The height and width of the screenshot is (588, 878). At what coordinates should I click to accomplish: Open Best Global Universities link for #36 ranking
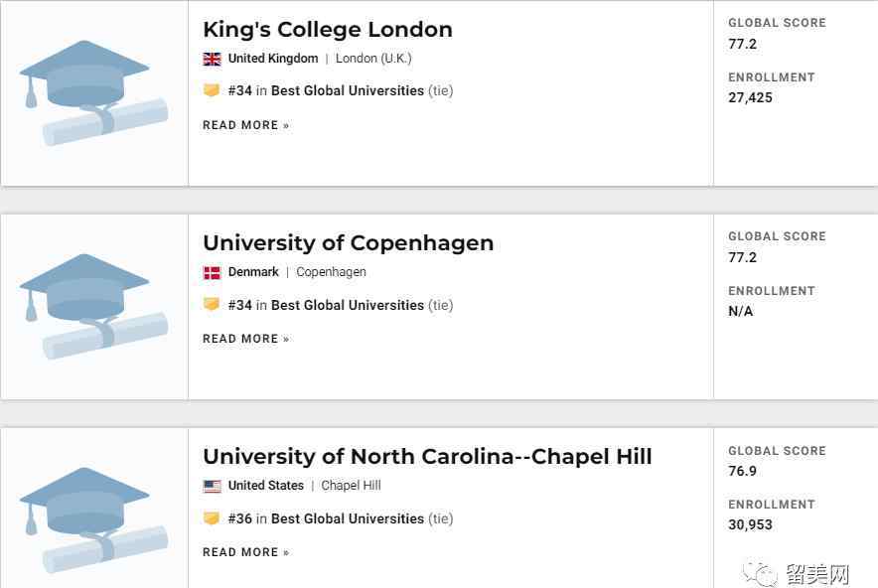click(x=348, y=518)
